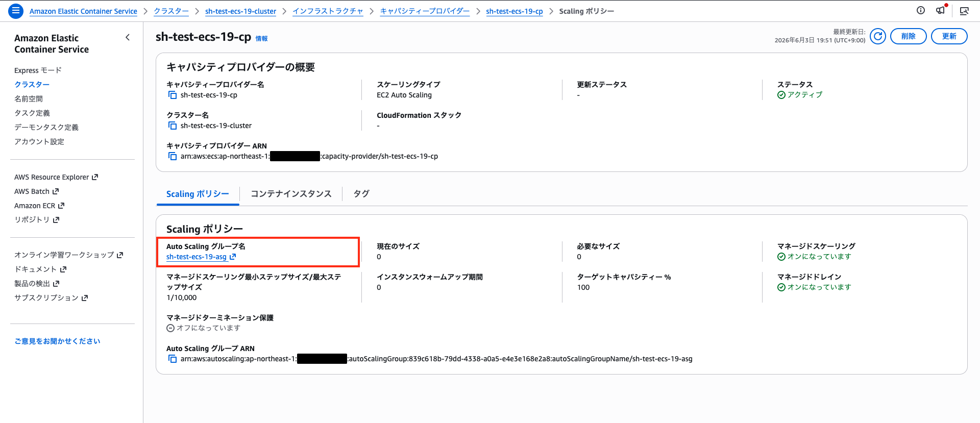
Task: Click the 1/10,000 step size value
Action: point(181,297)
